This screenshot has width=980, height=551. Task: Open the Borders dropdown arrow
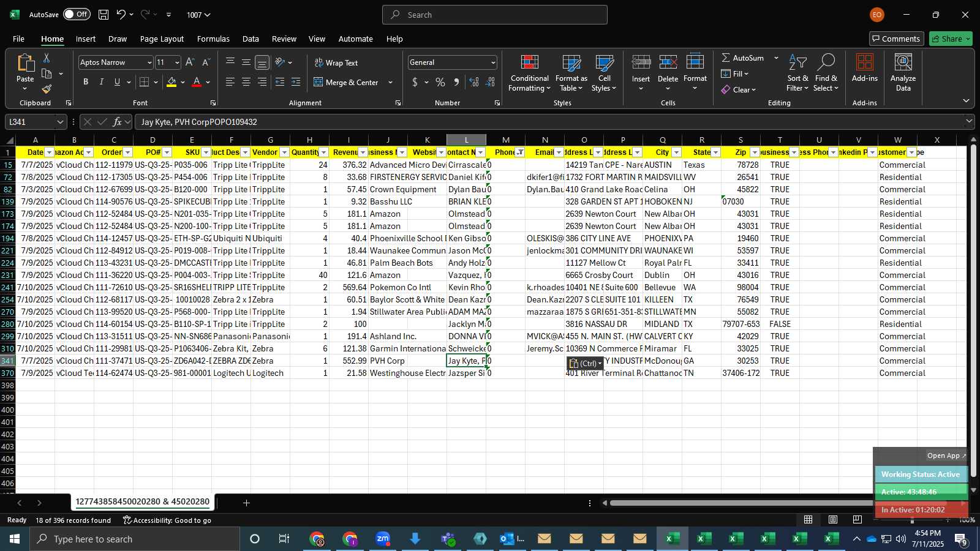pos(156,82)
